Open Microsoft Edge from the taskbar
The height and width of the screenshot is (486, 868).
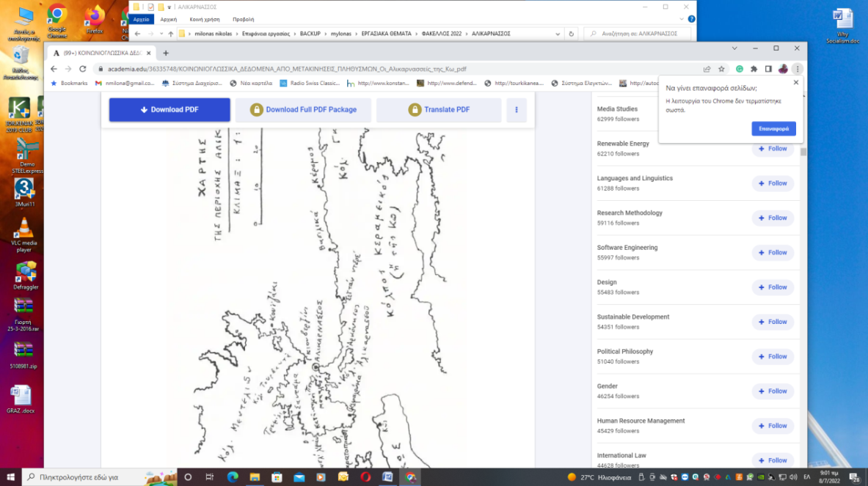tap(233, 477)
